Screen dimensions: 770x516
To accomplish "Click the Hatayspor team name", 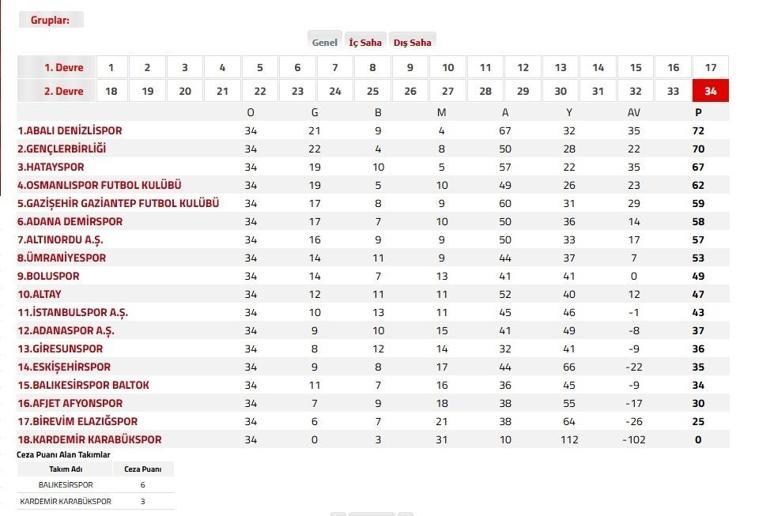I will click(x=51, y=167).
